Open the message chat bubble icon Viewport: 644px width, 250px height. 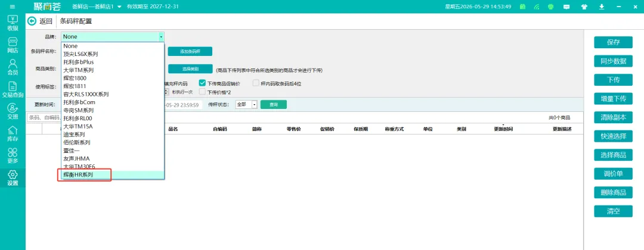coord(566,7)
